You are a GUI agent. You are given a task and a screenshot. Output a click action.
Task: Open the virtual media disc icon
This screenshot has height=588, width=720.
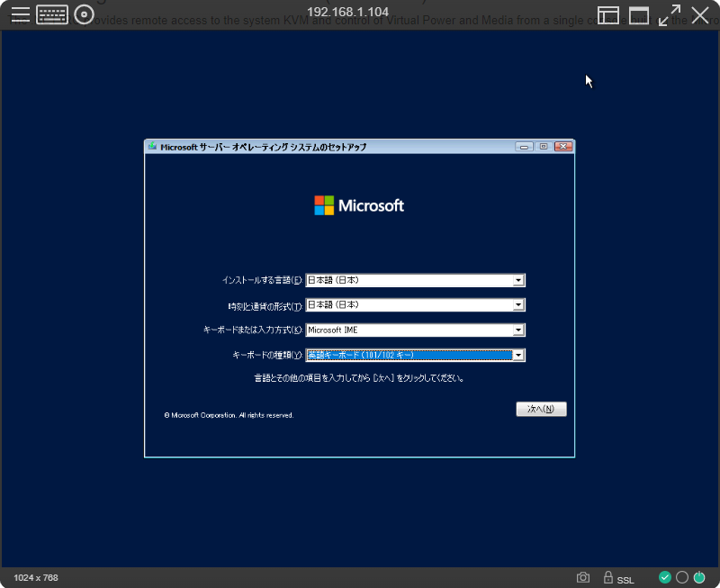[84, 14]
